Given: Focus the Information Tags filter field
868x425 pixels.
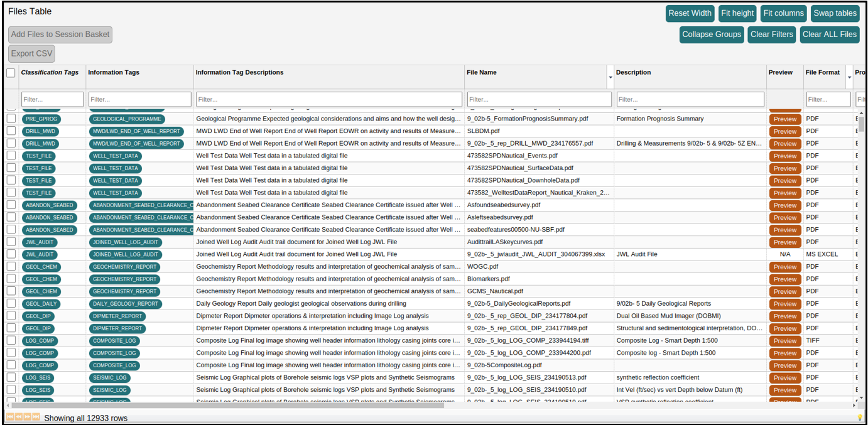Looking at the screenshot, I should (x=139, y=99).
